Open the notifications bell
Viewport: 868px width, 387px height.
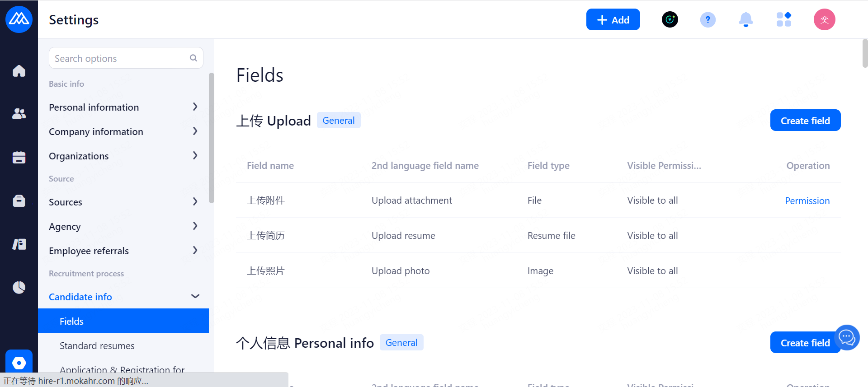745,20
